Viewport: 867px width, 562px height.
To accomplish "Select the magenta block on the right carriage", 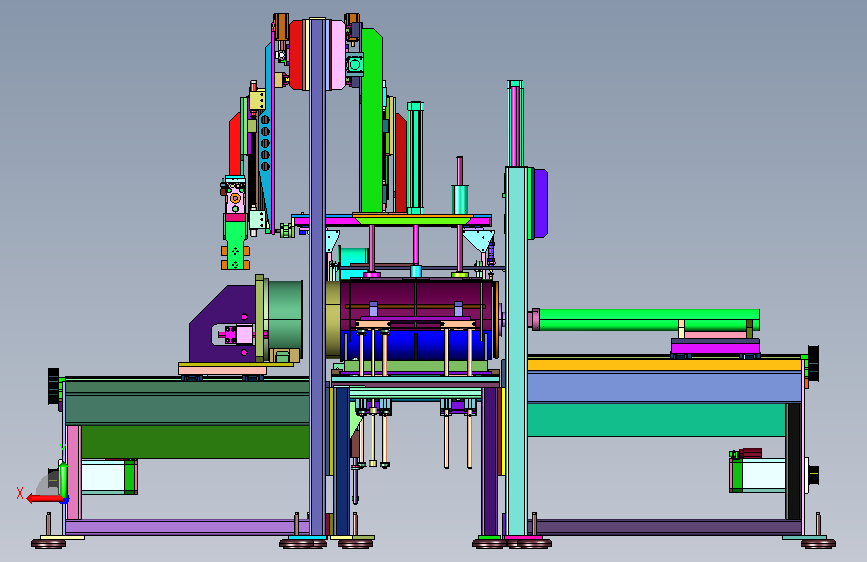I will (715, 348).
